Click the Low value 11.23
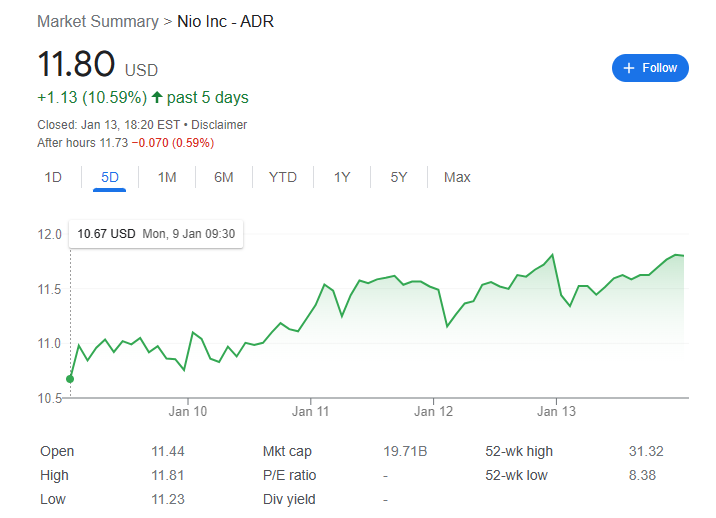716x518 pixels. [x=168, y=499]
